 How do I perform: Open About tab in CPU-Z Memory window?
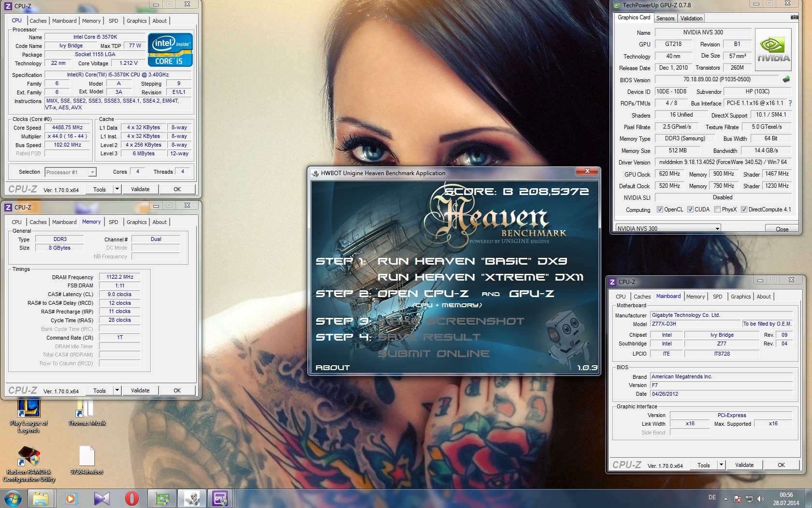coord(159,222)
